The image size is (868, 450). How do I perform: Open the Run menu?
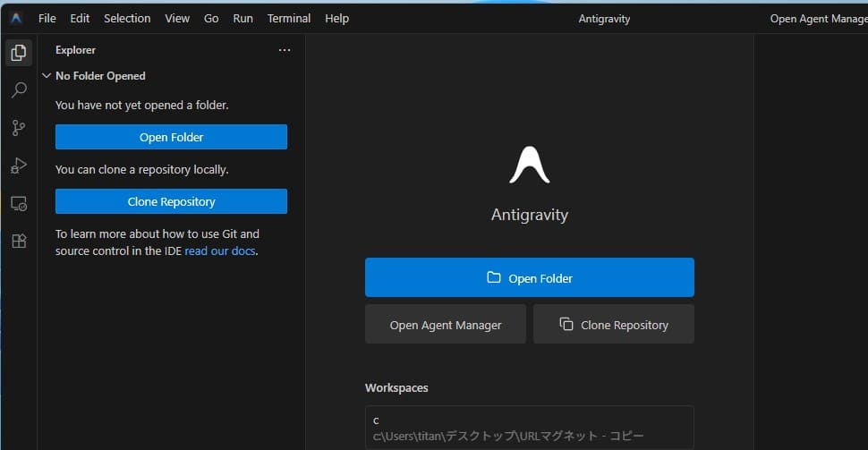[x=243, y=18]
